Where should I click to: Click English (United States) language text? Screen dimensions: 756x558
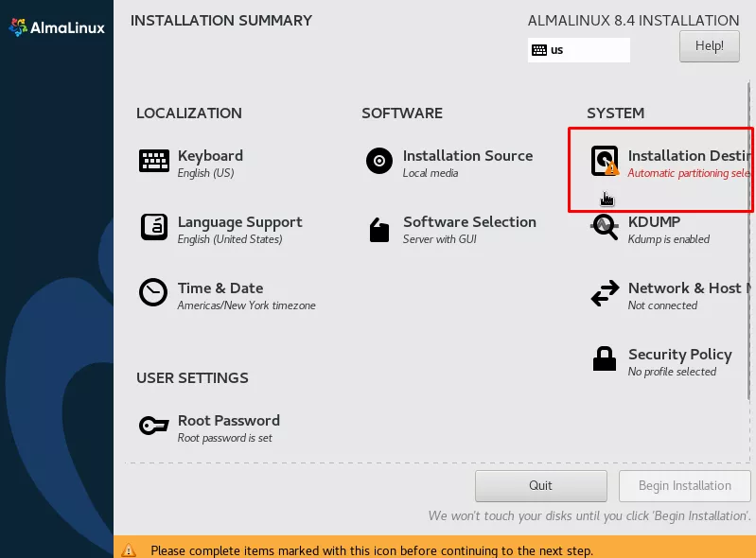pos(230,239)
